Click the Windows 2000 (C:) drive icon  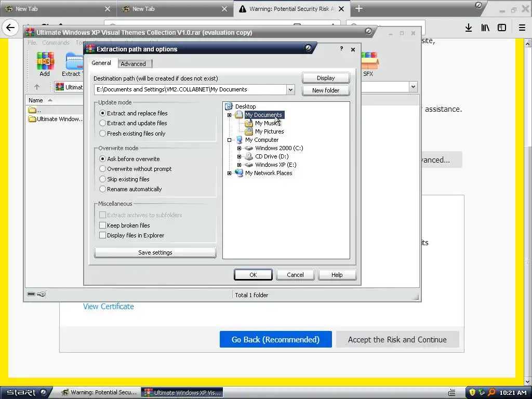pyautogui.click(x=249, y=148)
